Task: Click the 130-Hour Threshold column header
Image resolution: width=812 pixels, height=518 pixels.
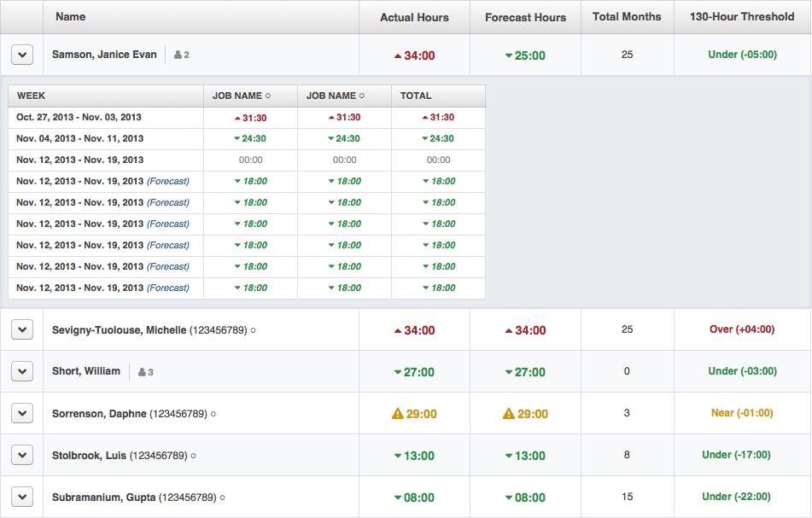Action: click(x=742, y=17)
